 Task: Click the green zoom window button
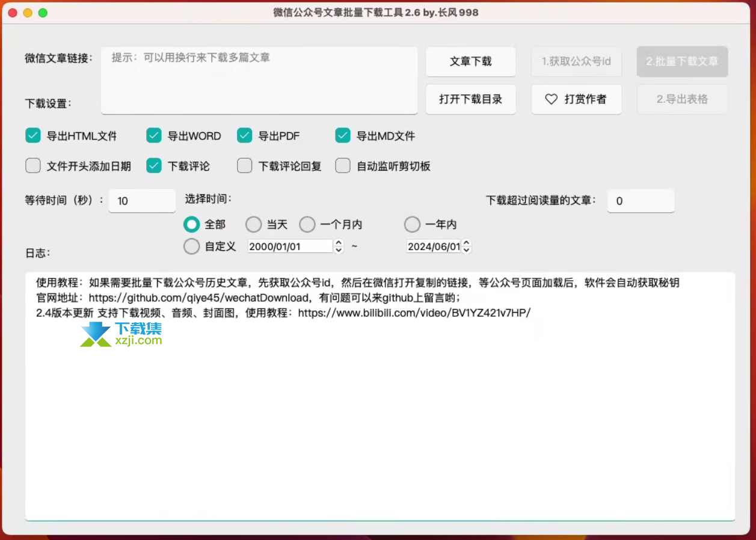pyautogui.click(x=43, y=13)
